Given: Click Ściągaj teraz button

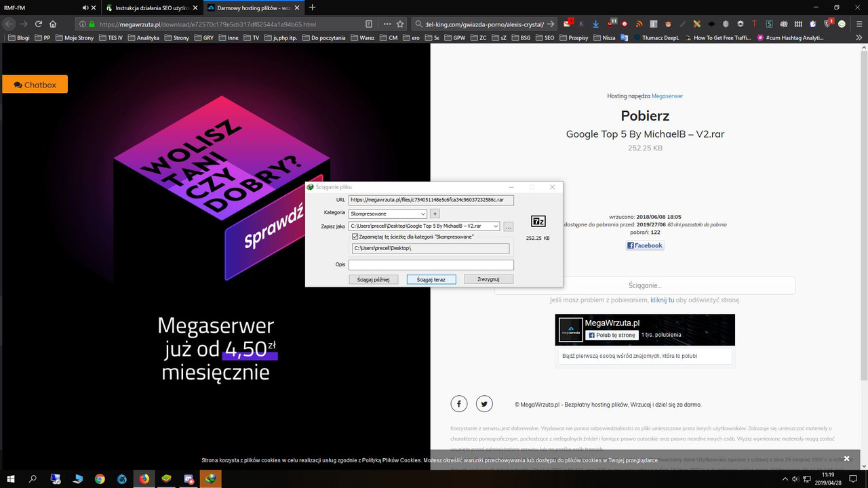Looking at the screenshot, I should (431, 279).
